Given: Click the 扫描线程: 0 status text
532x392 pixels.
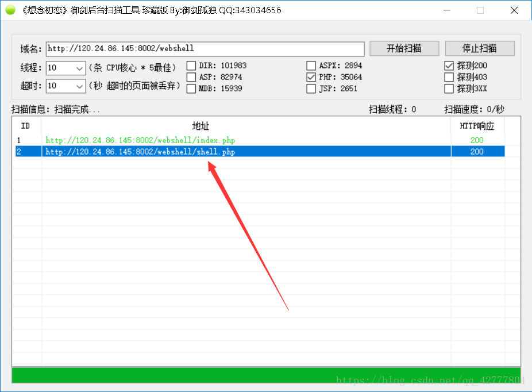Looking at the screenshot, I should pyautogui.click(x=392, y=109).
